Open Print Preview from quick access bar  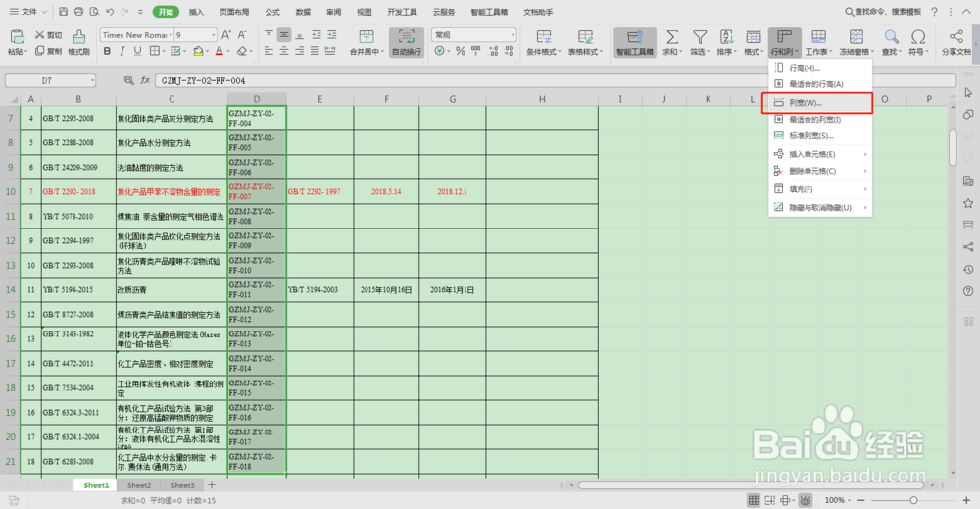tap(94, 11)
